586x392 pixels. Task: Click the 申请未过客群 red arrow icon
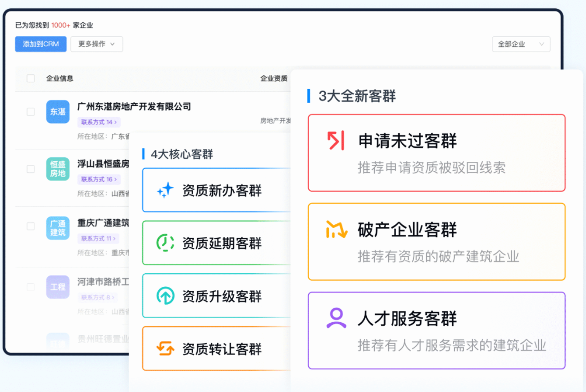[x=336, y=141]
